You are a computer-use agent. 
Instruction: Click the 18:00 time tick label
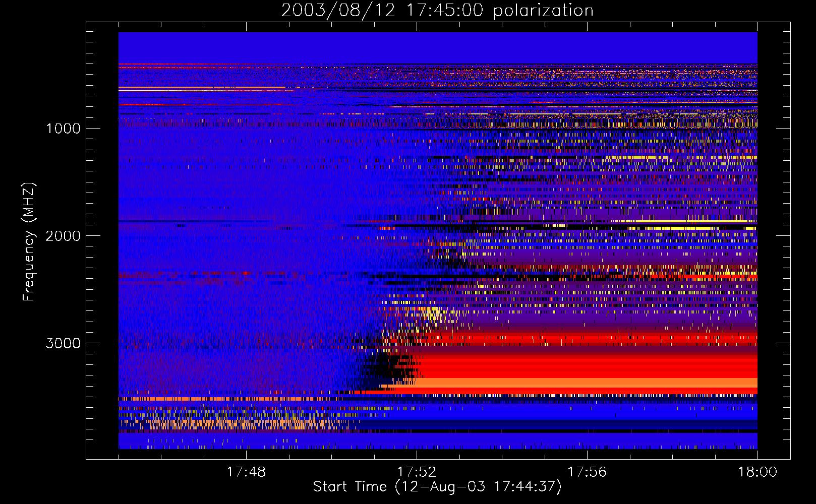coord(757,472)
